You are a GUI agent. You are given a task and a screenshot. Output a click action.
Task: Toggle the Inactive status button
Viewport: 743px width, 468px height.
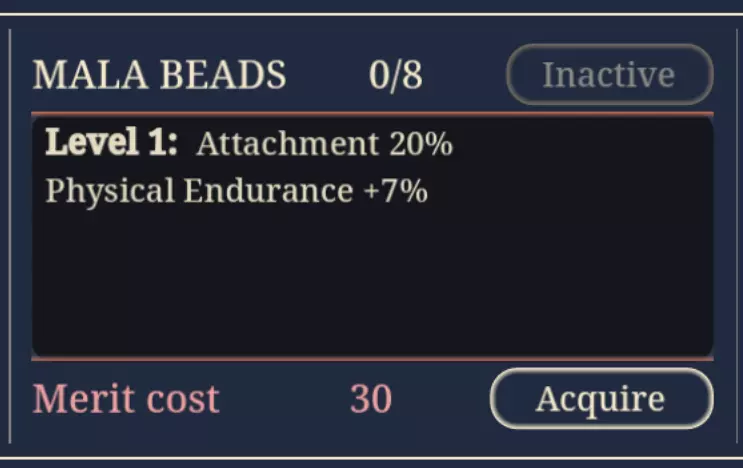(x=608, y=75)
